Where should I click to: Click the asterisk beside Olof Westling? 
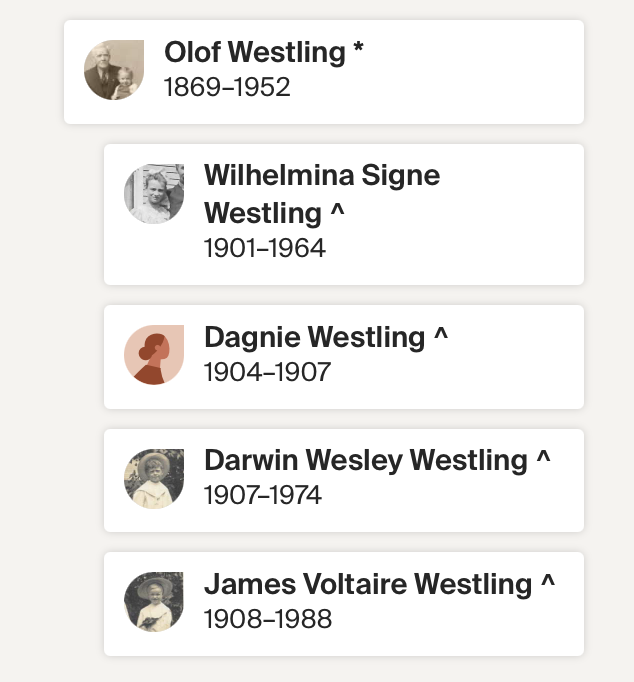coord(358,51)
